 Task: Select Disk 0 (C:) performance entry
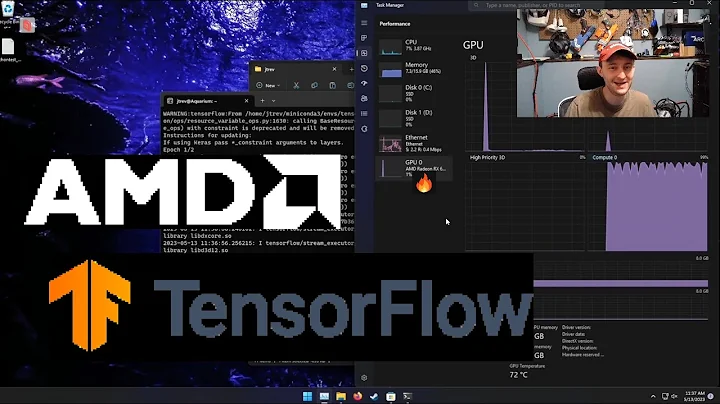tap(414, 93)
